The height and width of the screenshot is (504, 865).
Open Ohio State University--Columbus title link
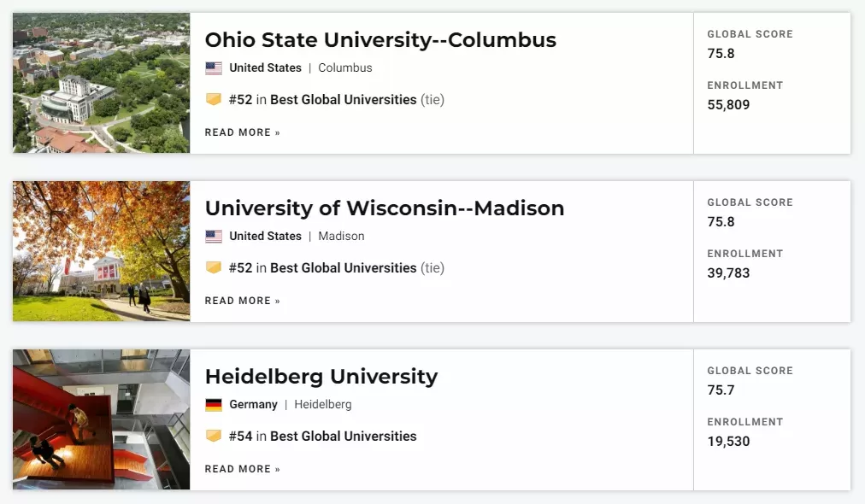(380, 39)
